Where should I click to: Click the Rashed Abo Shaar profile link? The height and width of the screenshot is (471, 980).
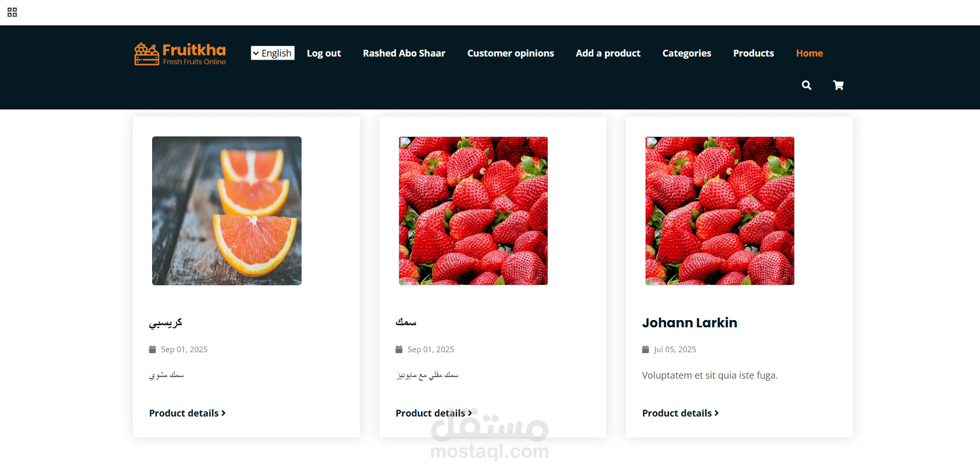pyautogui.click(x=404, y=53)
